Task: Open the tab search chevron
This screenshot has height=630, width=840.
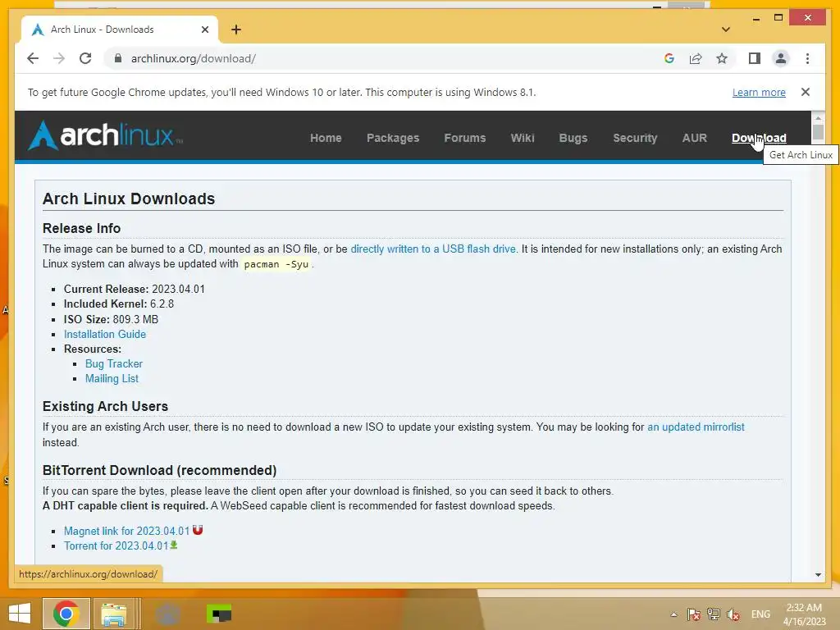Action: click(x=726, y=30)
